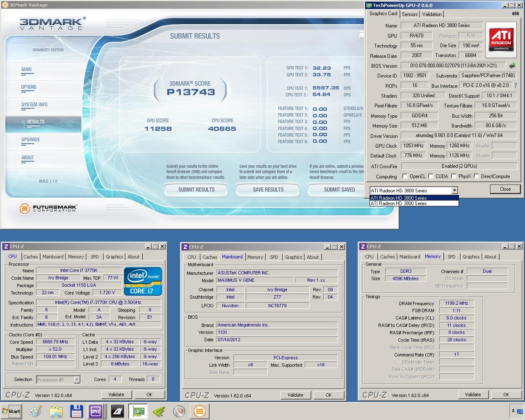Screen dimensions: 525x420
Task: Click the 3DMark Vantage logo
Action: 52,23
